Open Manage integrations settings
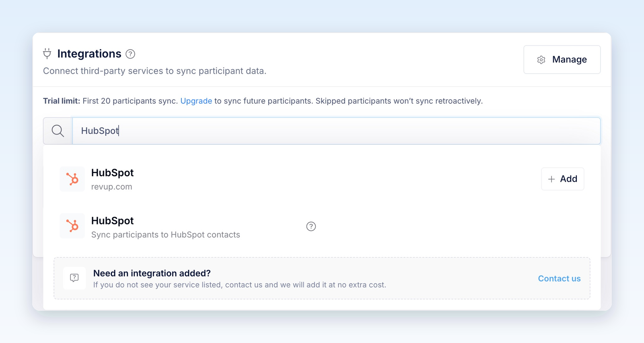This screenshot has height=343, width=644. point(562,60)
